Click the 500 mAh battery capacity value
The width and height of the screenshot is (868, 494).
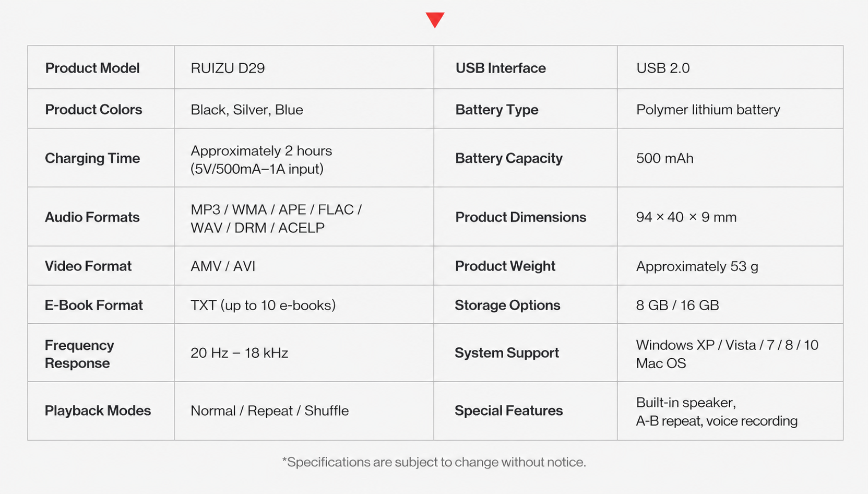(x=664, y=158)
